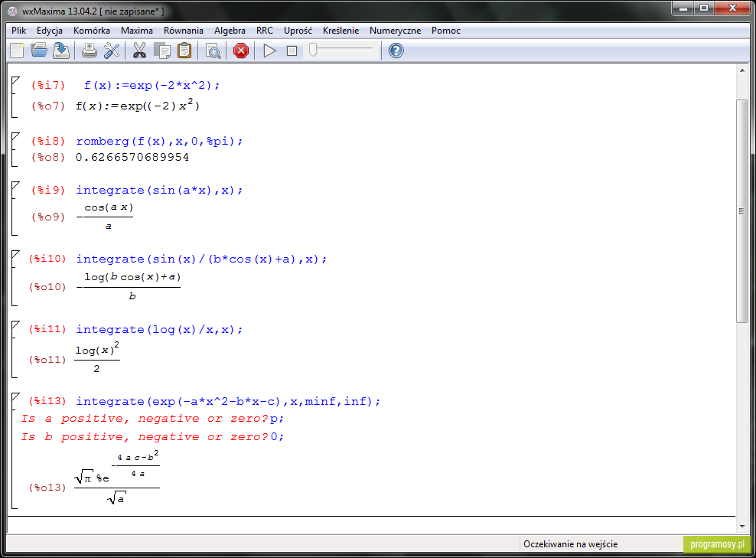Interrupt calculation with red stop icon
The image size is (756, 558).
click(x=240, y=51)
